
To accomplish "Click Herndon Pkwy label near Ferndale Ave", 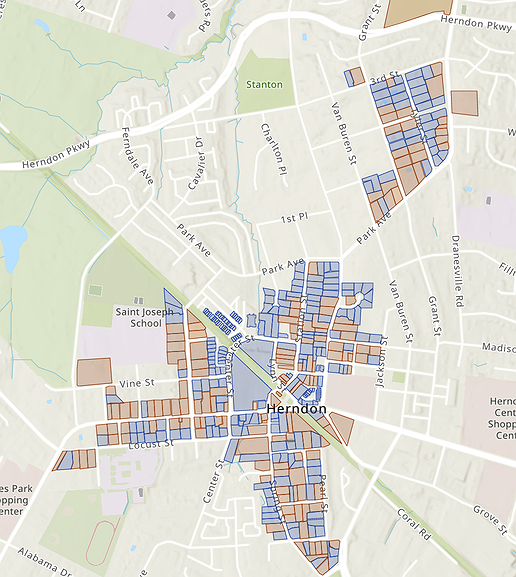I will (x=56, y=154).
